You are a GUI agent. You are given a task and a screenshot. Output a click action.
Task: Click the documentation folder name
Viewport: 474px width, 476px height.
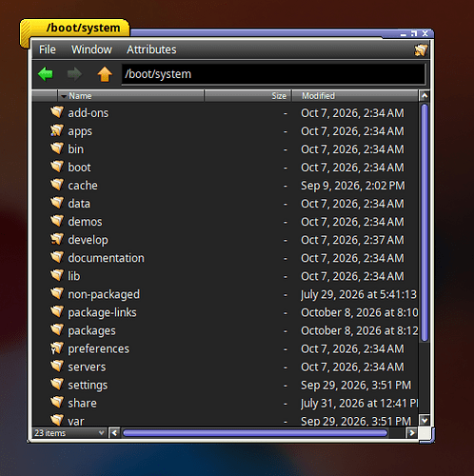(x=106, y=258)
